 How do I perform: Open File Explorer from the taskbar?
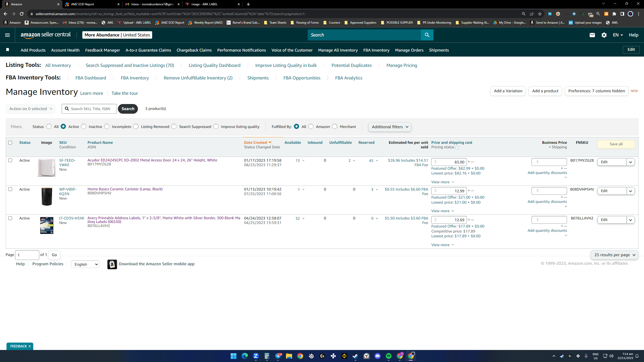[x=289, y=356]
